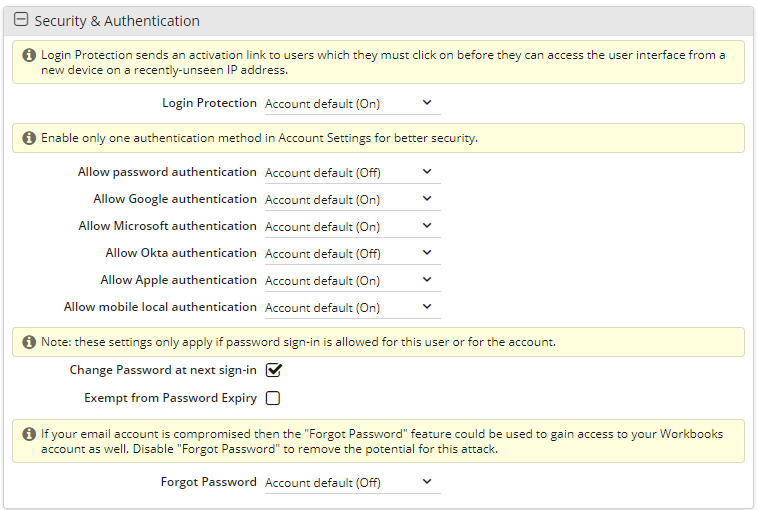Collapse the Security & Authentication section

click(x=21, y=20)
